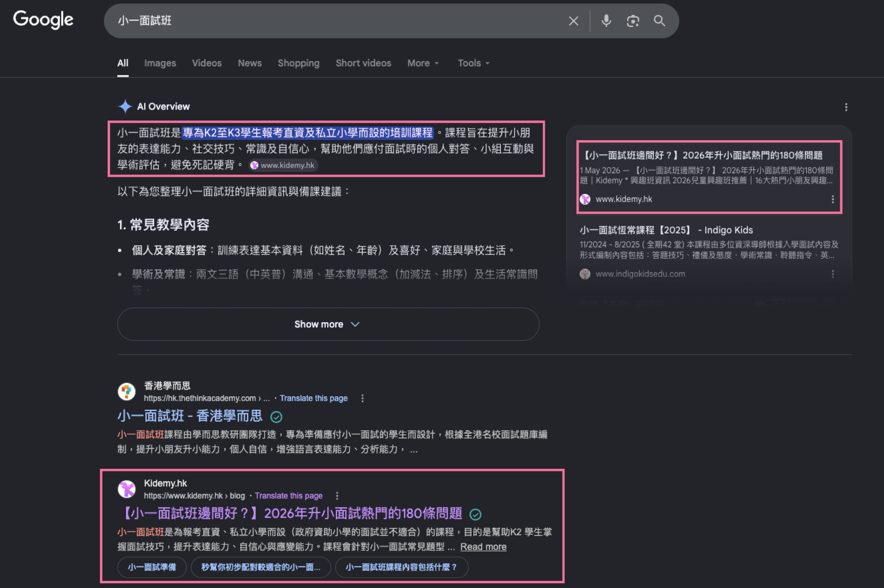Expand the More dropdown
Image resolution: width=884 pixels, height=588 pixels.
point(423,63)
